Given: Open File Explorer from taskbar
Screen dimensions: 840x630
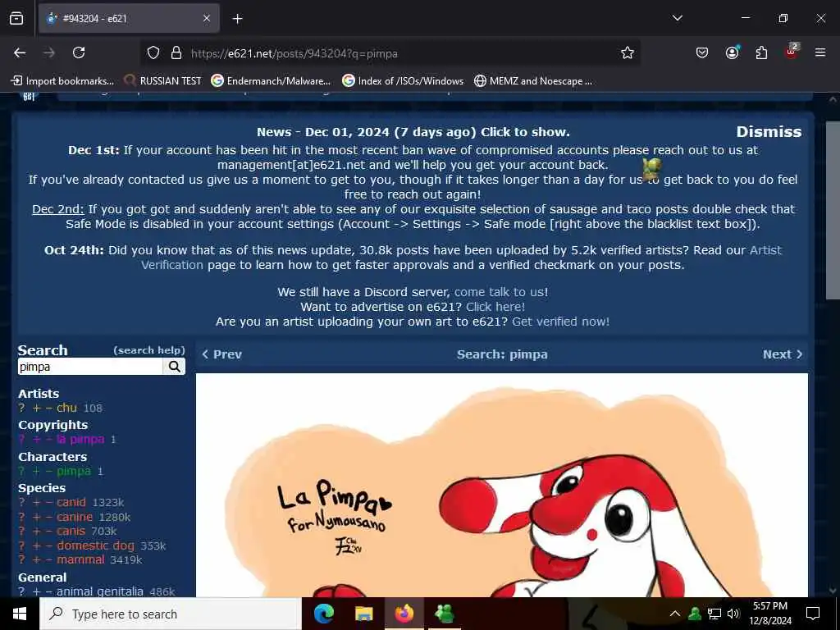Looking at the screenshot, I should tap(364, 614).
